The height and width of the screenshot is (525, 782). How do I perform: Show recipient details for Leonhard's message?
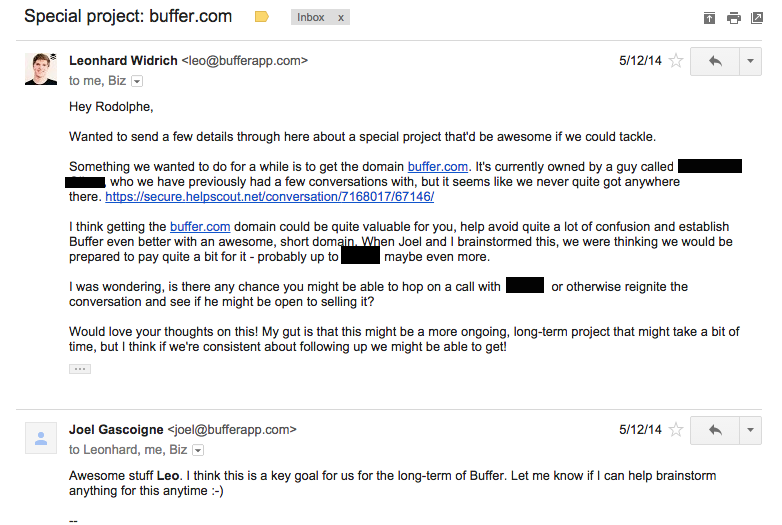[137, 81]
